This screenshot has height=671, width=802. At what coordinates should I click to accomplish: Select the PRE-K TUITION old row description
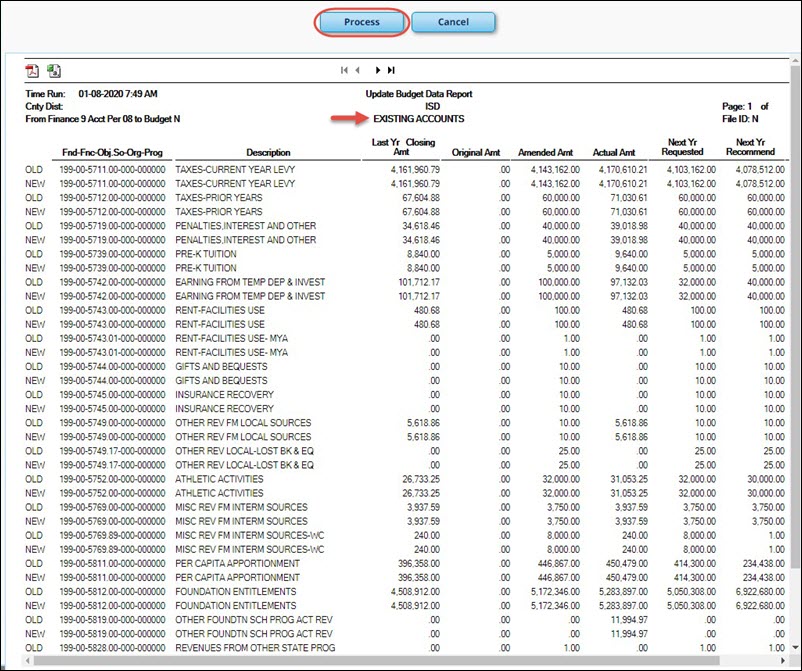pos(205,255)
